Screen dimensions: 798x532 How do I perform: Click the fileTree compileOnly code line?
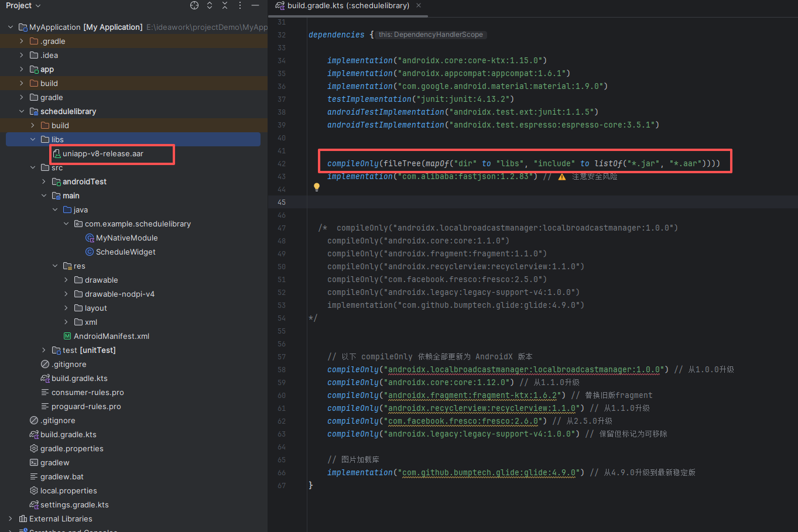coord(523,163)
